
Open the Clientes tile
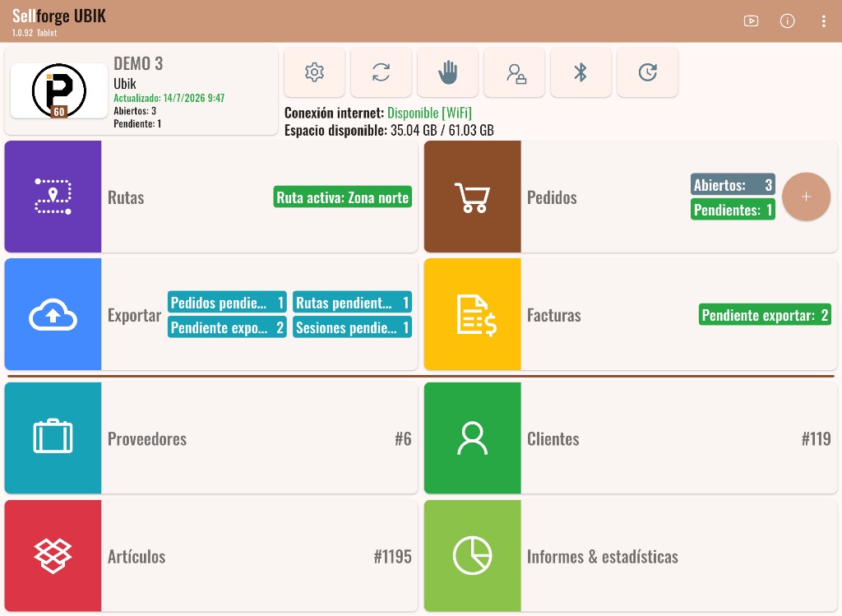(x=631, y=438)
